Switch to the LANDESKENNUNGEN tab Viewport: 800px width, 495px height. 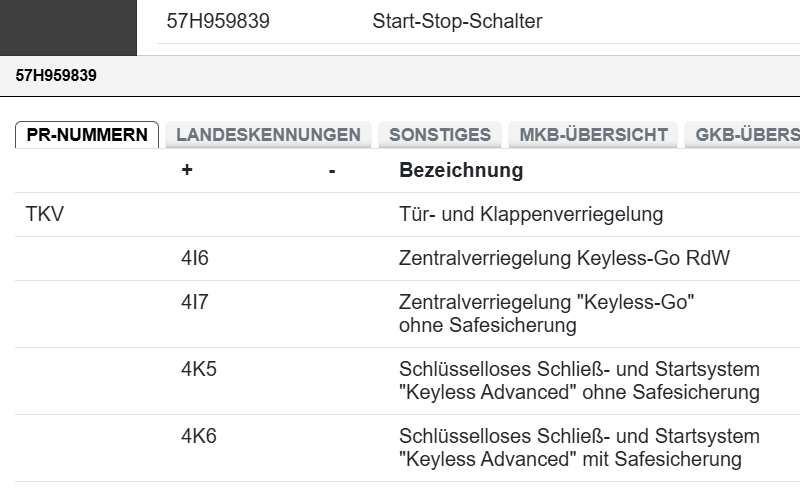tap(268, 135)
